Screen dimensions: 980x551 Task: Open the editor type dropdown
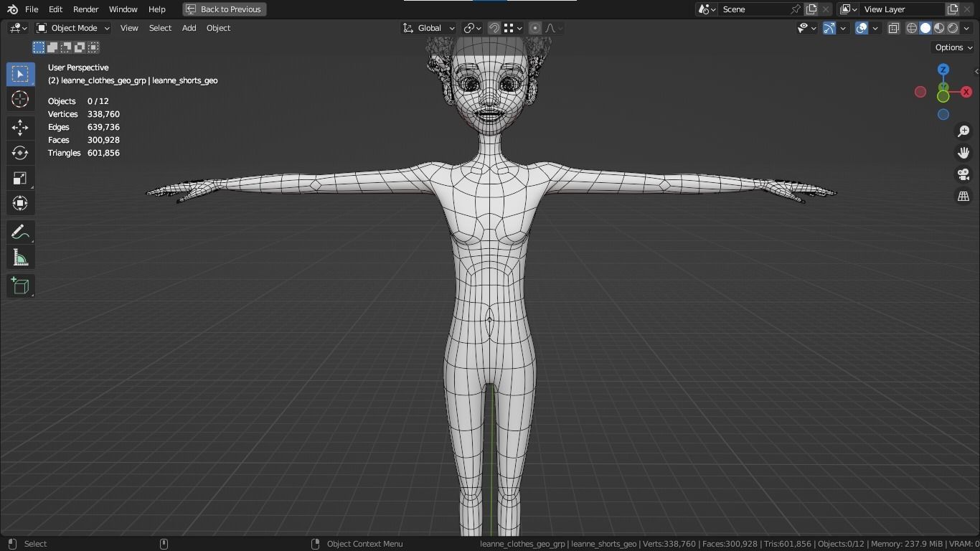point(18,28)
